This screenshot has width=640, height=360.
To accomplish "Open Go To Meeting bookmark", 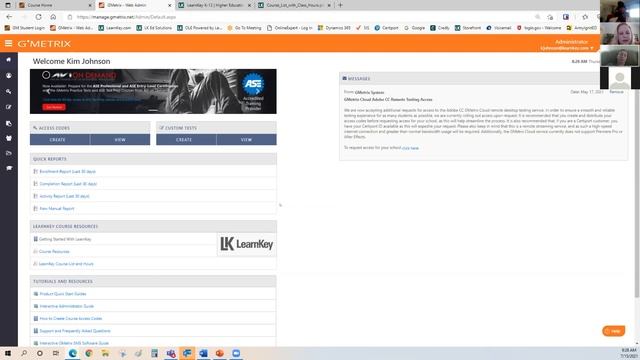I will 244,28.
